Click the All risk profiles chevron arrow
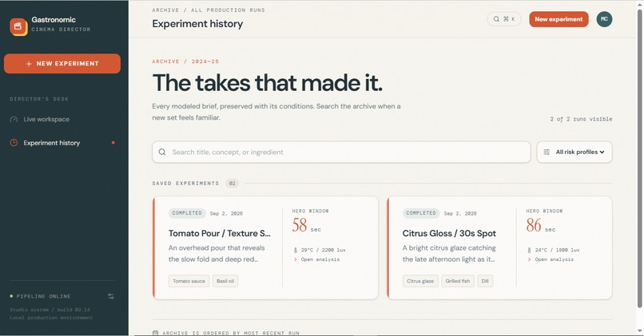The height and width of the screenshot is (336, 644). tap(602, 152)
